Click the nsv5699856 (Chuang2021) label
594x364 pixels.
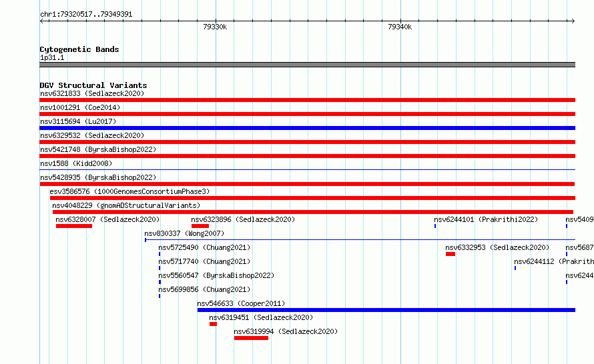click(x=205, y=289)
